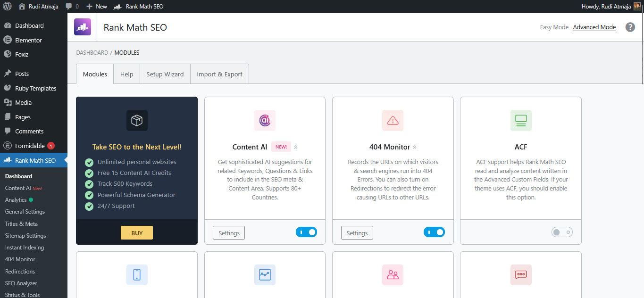Click the home icon beside Rudi Atmaja
This screenshot has height=298, width=644.
click(22, 7)
